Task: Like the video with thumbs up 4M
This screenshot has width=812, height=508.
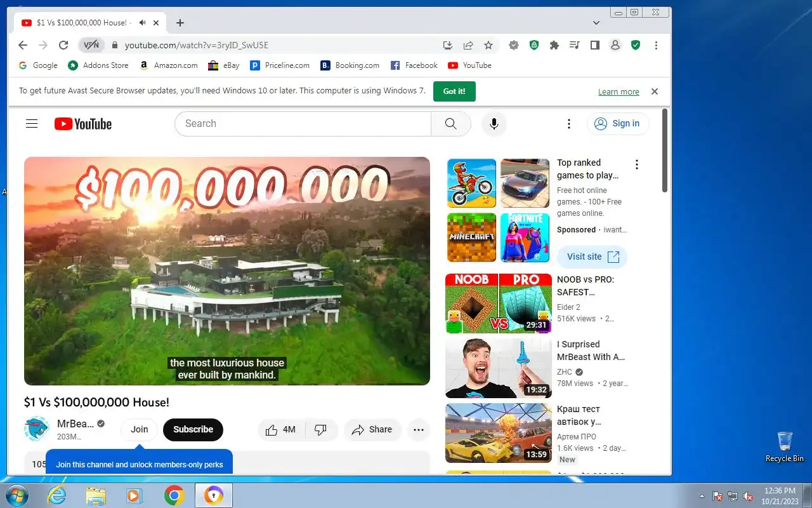Action: pyautogui.click(x=281, y=430)
